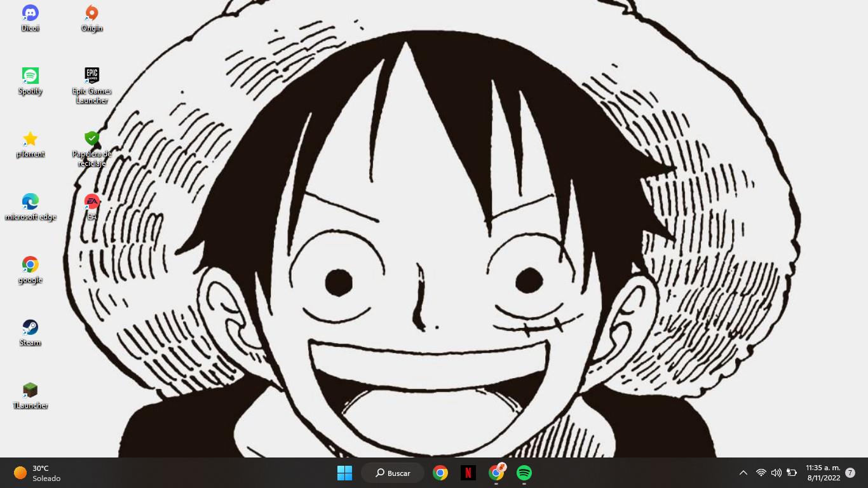
Task: Select the µTorrent star icon on desktop
Action: (x=30, y=139)
